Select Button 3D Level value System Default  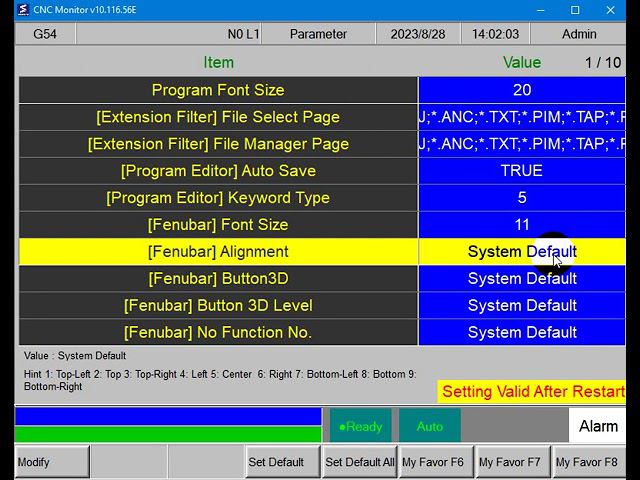[522, 305]
